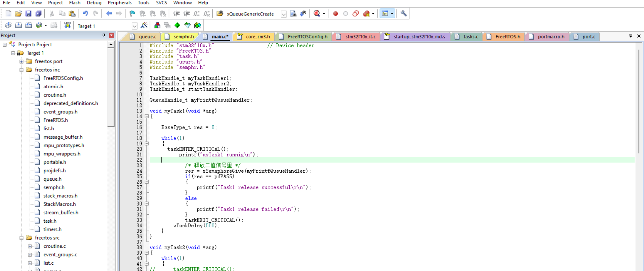644x271 pixels.
Task: Open the Flash menu
Action: 75,3
